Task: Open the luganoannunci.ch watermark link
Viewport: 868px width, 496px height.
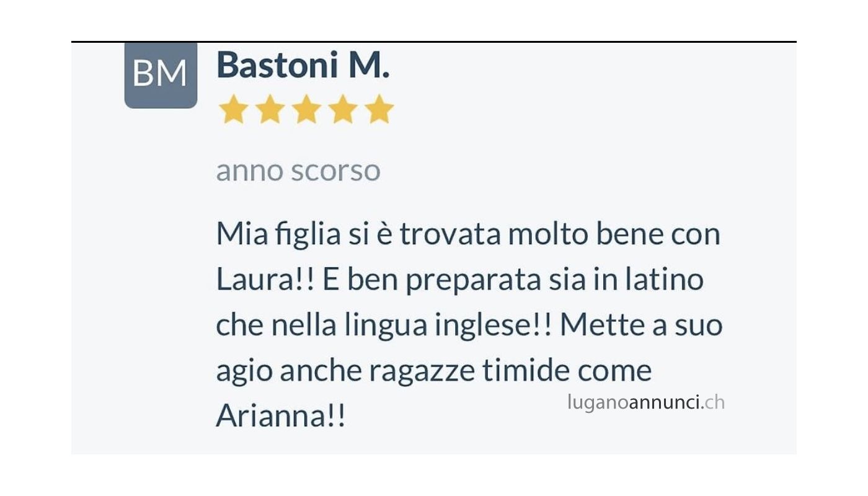Action: (646, 402)
